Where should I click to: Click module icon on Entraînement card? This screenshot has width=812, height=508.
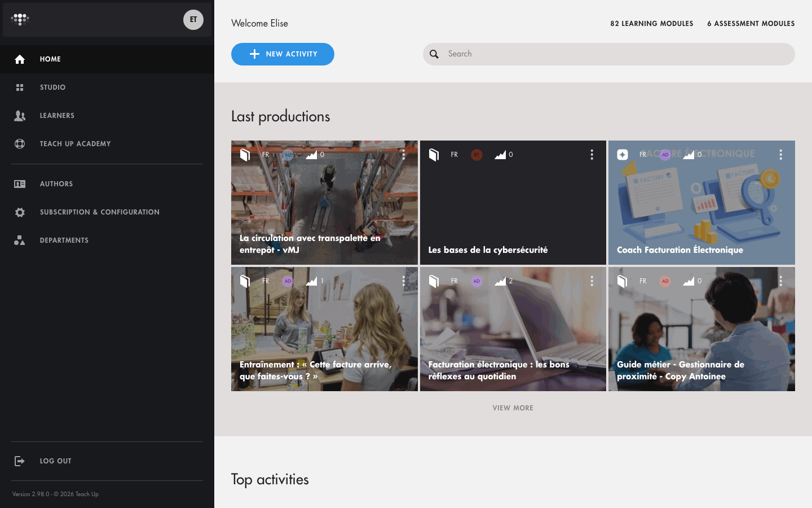[x=245, y=281]
